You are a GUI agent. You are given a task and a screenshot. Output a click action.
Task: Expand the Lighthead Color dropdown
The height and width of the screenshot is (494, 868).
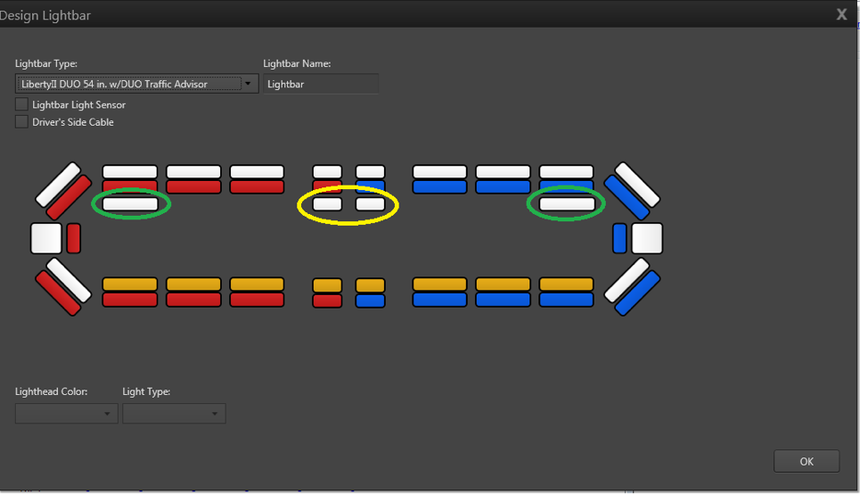pyautogui.click(x=67, y=414)
